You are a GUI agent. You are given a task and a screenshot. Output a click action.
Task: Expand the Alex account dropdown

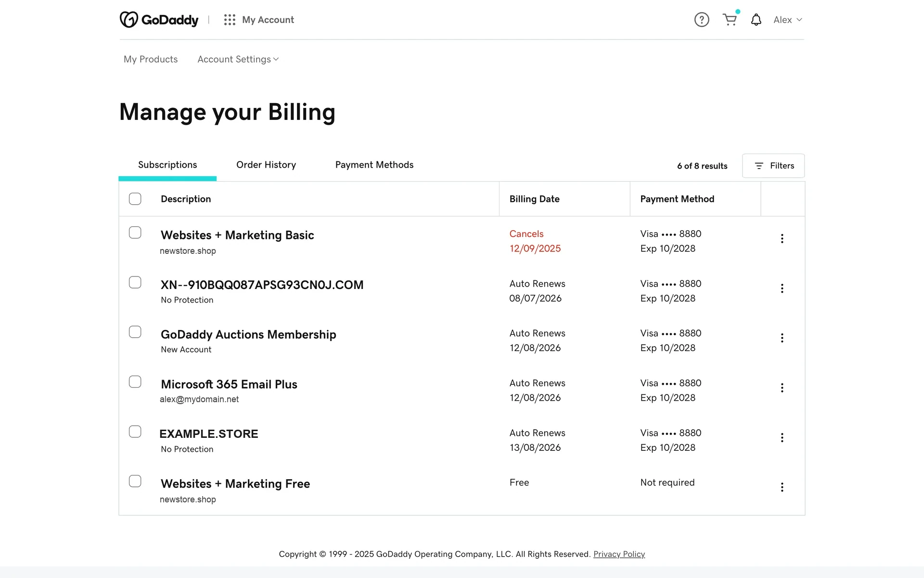coord(788,20)
